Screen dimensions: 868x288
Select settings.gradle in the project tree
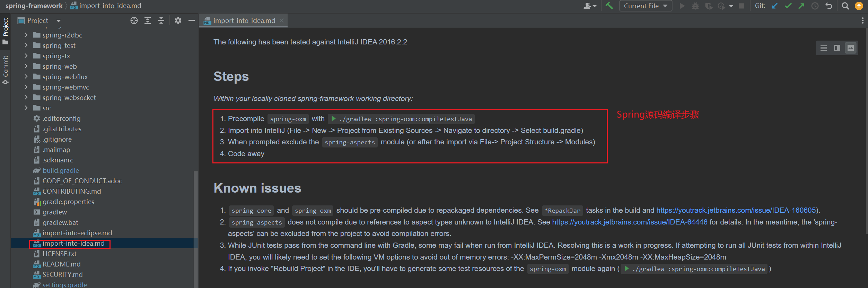[64, 285]
